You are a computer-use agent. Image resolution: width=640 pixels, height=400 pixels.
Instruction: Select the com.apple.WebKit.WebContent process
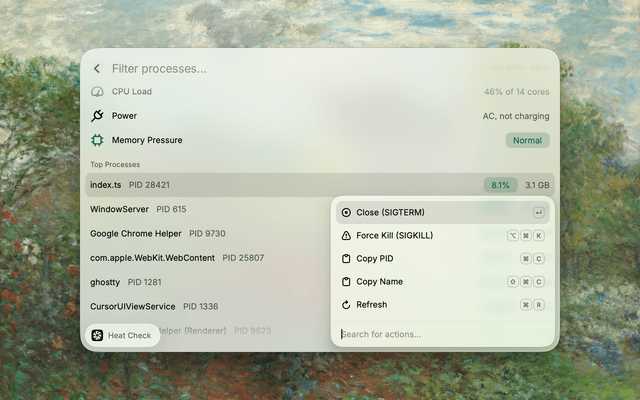click(x=208, y=258)
